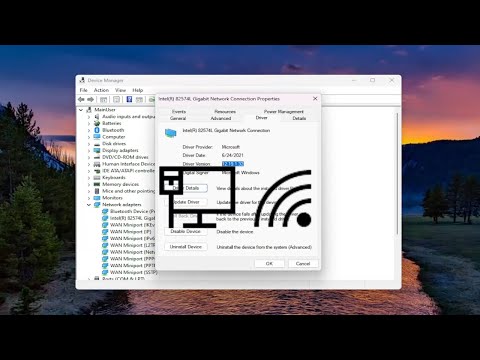
Task: Switch to the General tab
Action: (x=178, y=118)
